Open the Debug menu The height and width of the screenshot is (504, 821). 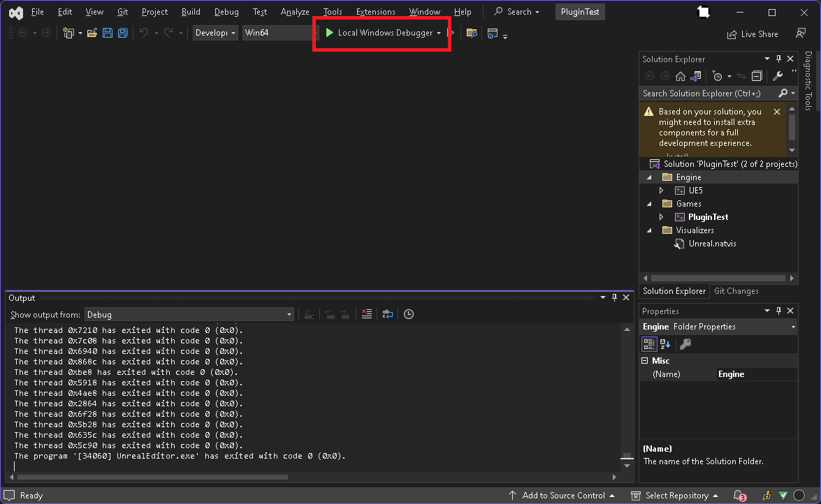tap(226, 11)
